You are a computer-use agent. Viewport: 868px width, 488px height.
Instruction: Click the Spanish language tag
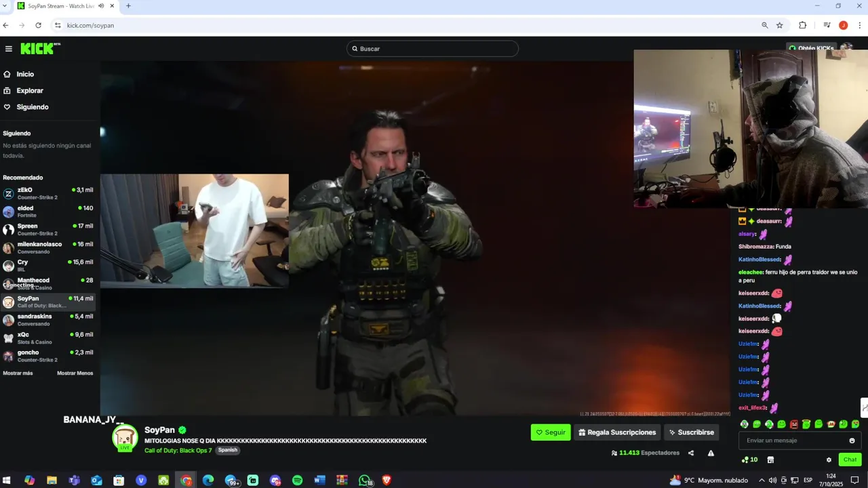click(x=228, y=450)
